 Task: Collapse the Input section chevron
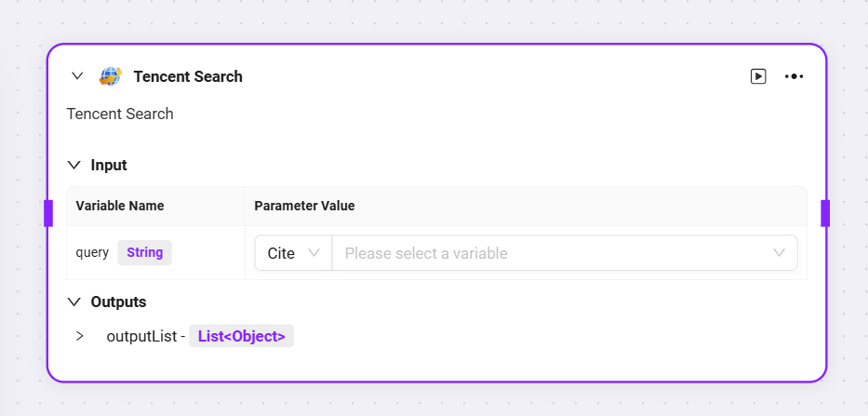pyautogui.click(x=73, y=165)
